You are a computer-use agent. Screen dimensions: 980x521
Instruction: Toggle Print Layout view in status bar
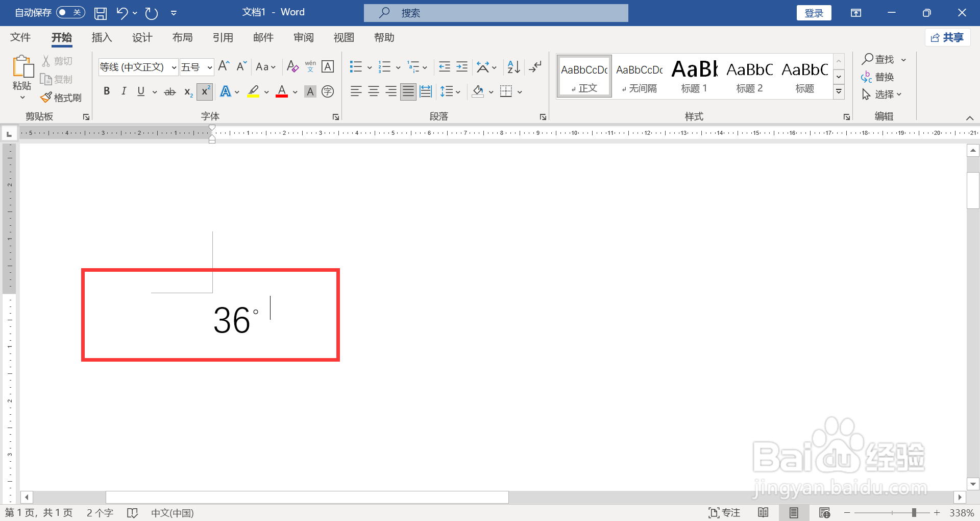pyautogui.click(x=794, y=512)
